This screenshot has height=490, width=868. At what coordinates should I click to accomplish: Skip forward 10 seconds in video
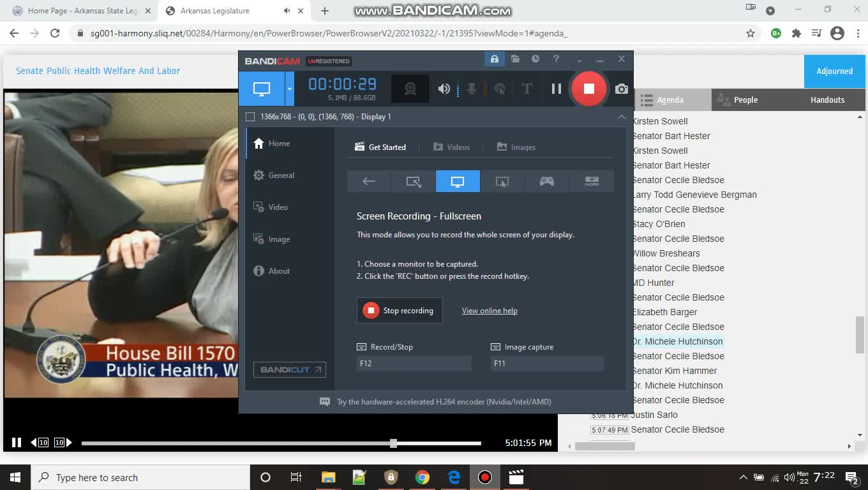click(x=63, y=442)
